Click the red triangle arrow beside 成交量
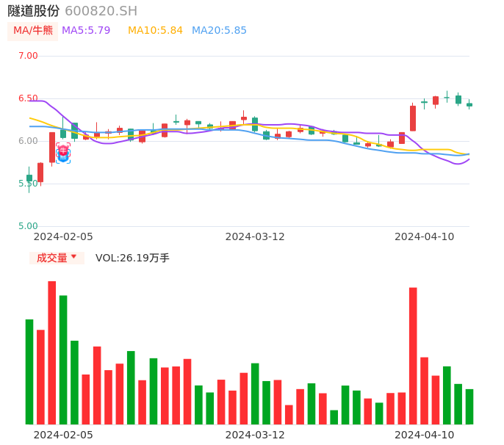The width and height of the screenshot is (504, 445). pyautogui.click(x=74, y=257)
